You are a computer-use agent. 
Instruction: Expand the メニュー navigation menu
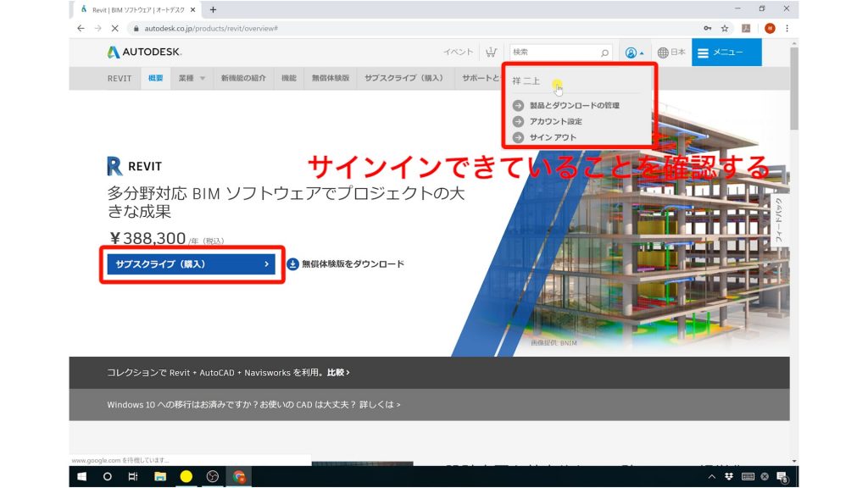pos(726,52)
